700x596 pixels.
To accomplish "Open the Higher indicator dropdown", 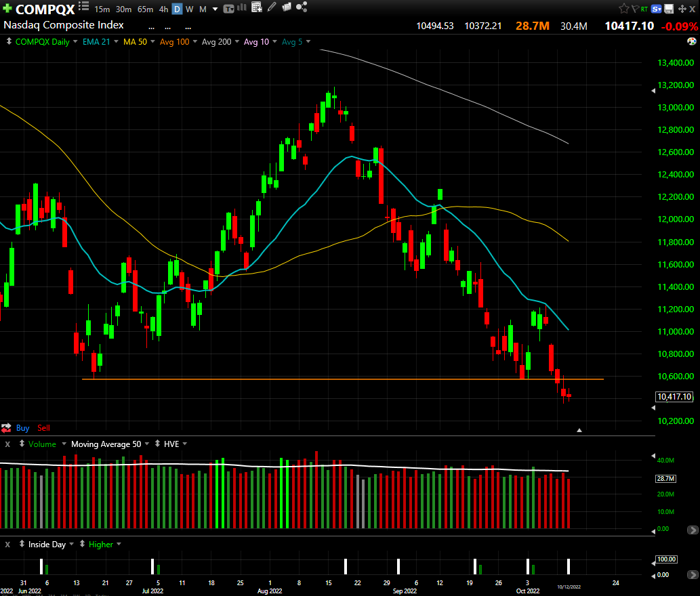I will 119,545.
